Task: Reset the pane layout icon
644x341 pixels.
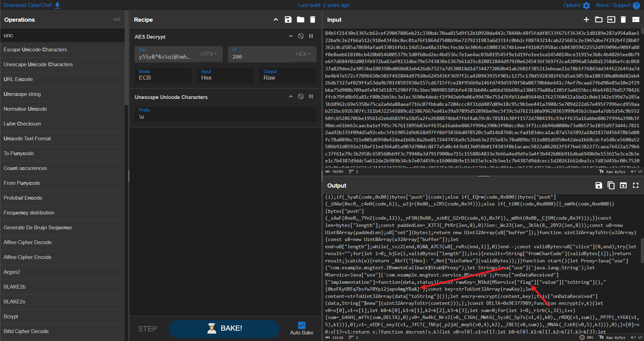Action: (x=636, y=20)
